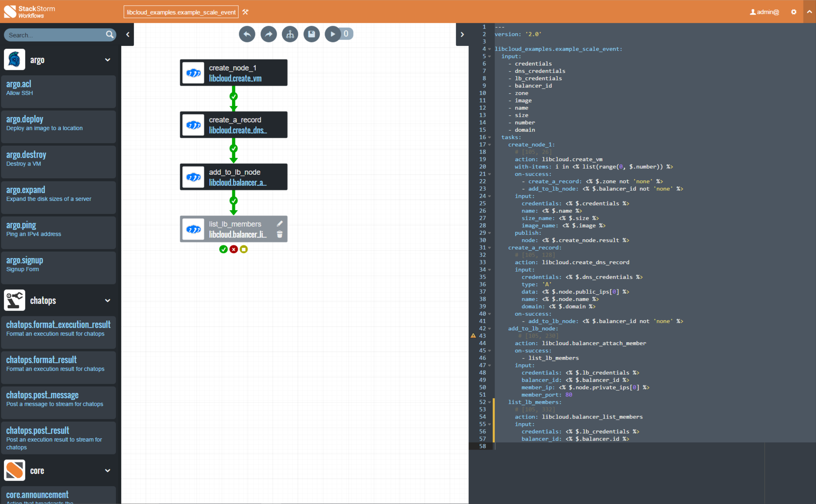Image resolution: width=816 pixels, height=504 pixels.
Task: Collapse the chatops pack section
Action: (107, 300)
